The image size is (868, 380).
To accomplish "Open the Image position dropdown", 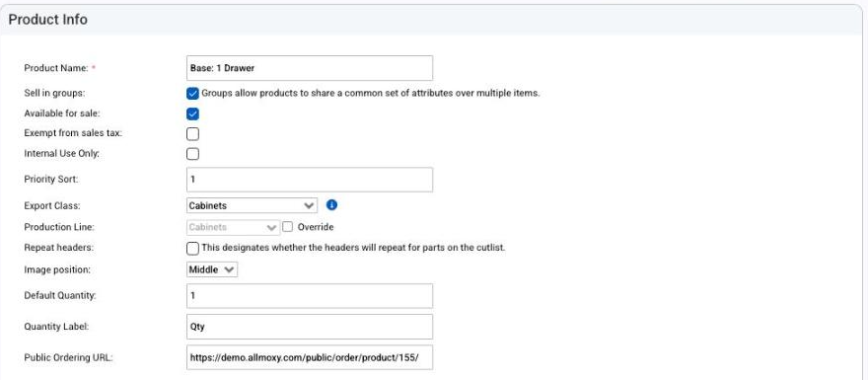I will point(212,269).
